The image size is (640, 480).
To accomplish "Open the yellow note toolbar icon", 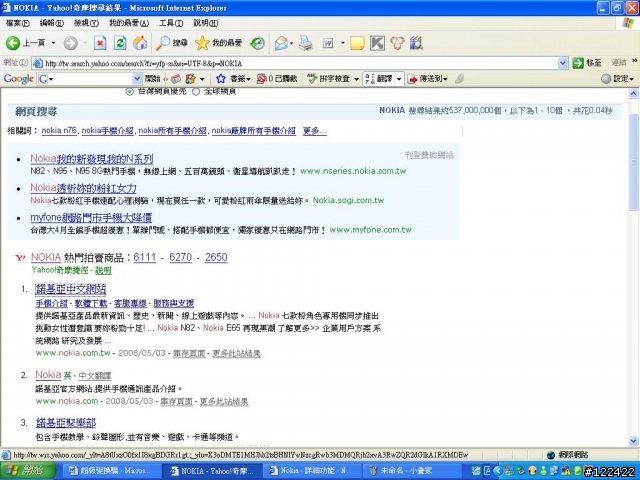I will pos(357,43).
